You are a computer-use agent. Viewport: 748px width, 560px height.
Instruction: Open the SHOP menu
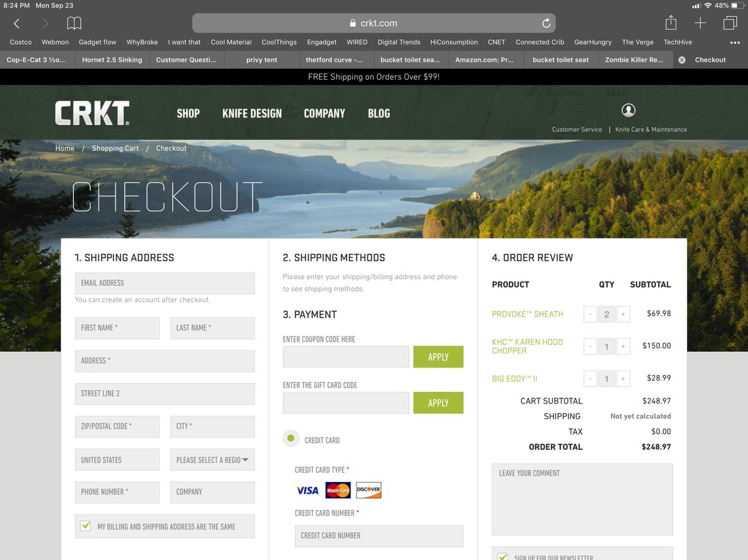[x=188, y=113]
